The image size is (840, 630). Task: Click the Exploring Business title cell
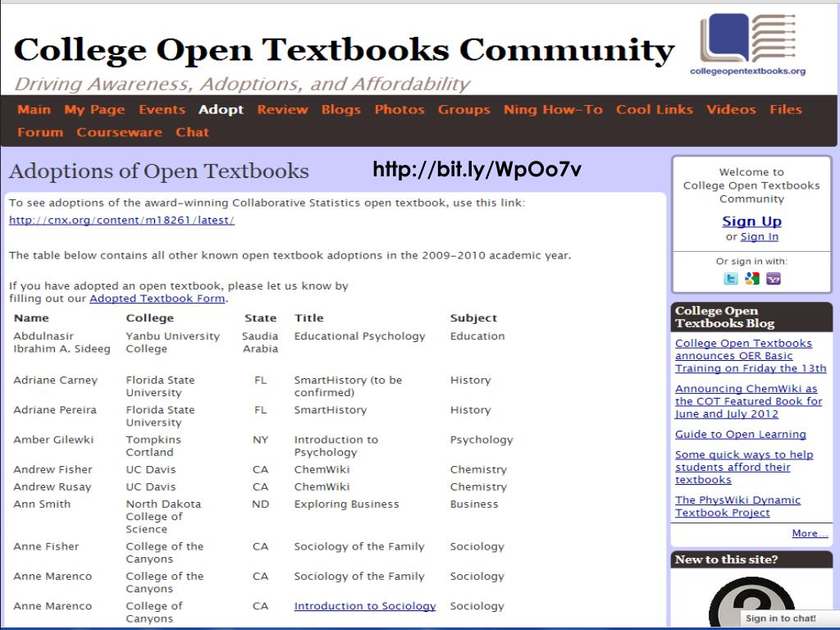[x=347, y=504]
